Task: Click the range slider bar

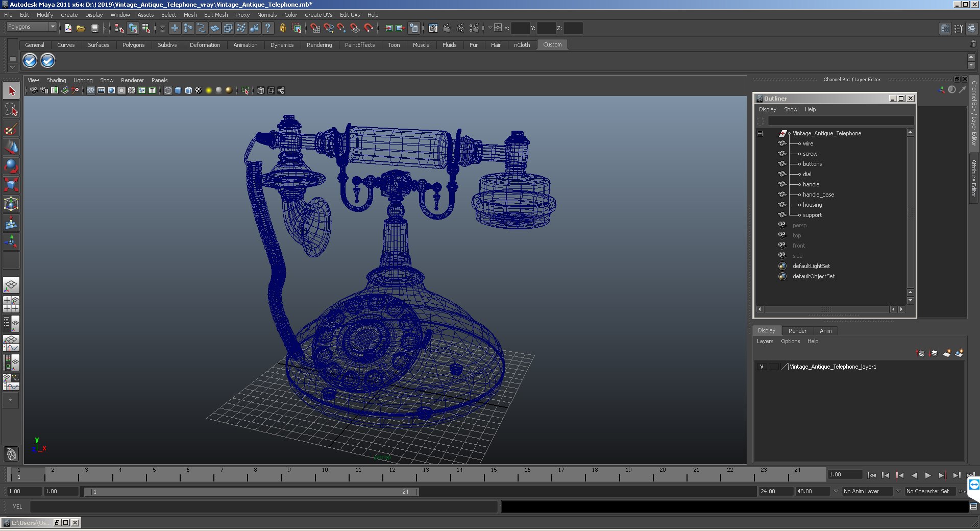Action: click(x=252, y=492)
